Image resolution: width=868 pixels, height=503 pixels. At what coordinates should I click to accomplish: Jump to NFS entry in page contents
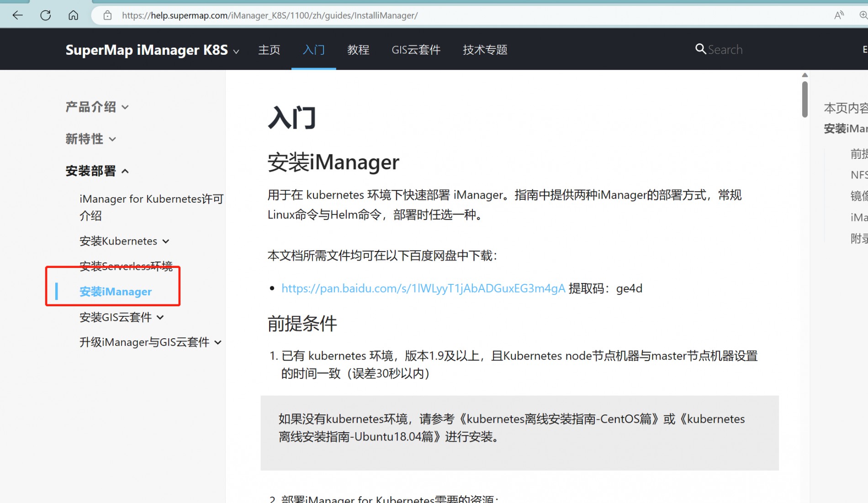(x=859, y=175)
